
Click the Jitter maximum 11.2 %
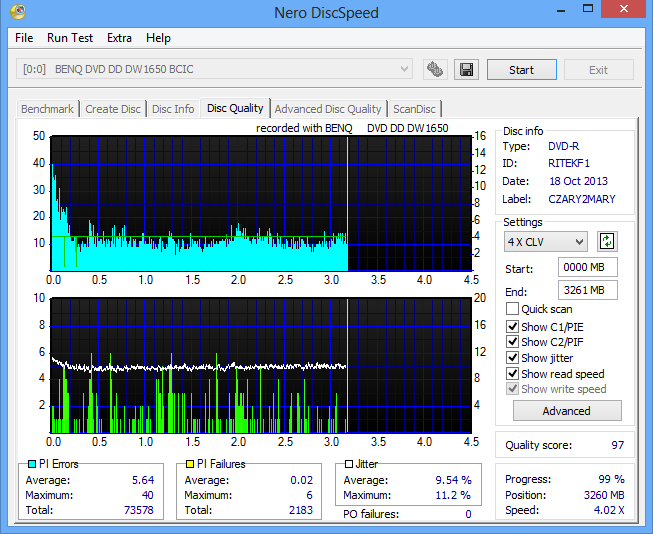click(x=454, y=495)
